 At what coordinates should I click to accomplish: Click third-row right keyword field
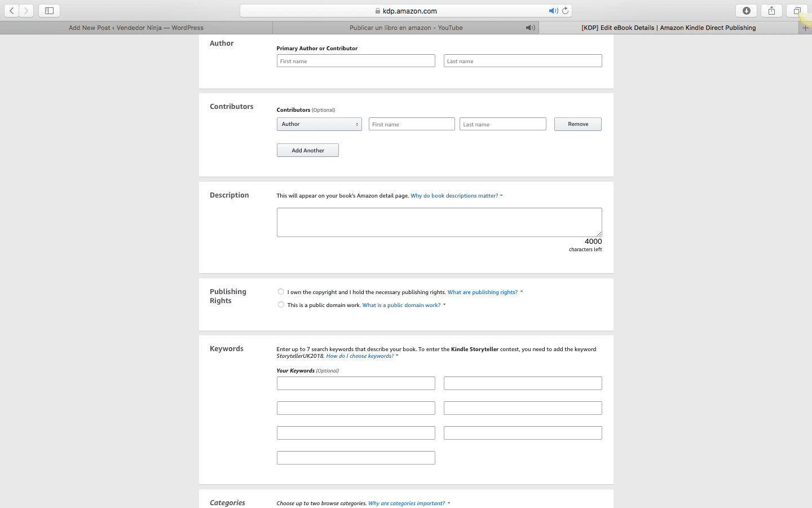tap(523, 433)
